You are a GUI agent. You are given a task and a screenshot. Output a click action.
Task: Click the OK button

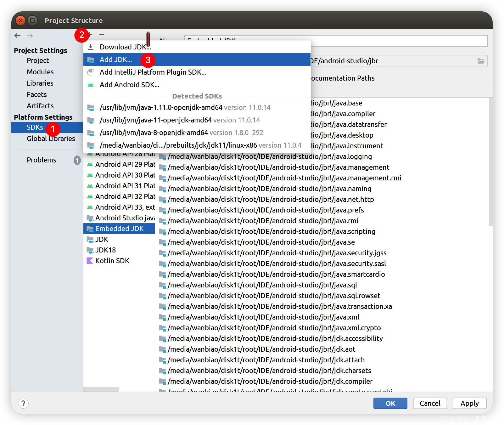[x=390, y=403]
